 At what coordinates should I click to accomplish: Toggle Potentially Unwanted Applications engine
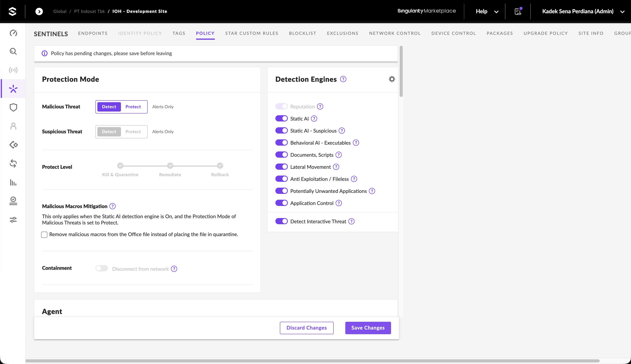click(282, 191)
